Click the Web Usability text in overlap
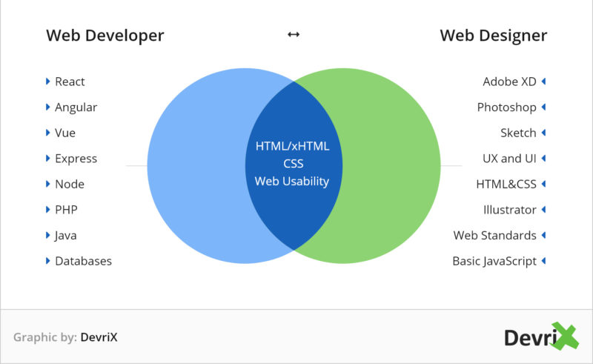Screen dimensions: 593x364 click(292, 181)
